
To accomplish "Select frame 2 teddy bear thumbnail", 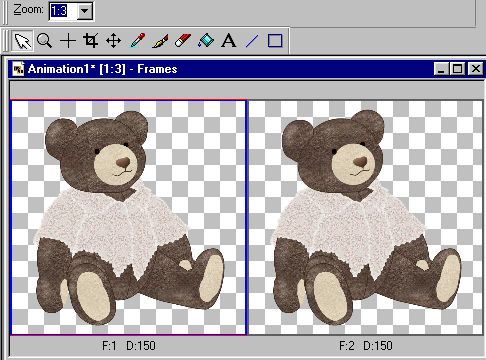I will [366, 217].
